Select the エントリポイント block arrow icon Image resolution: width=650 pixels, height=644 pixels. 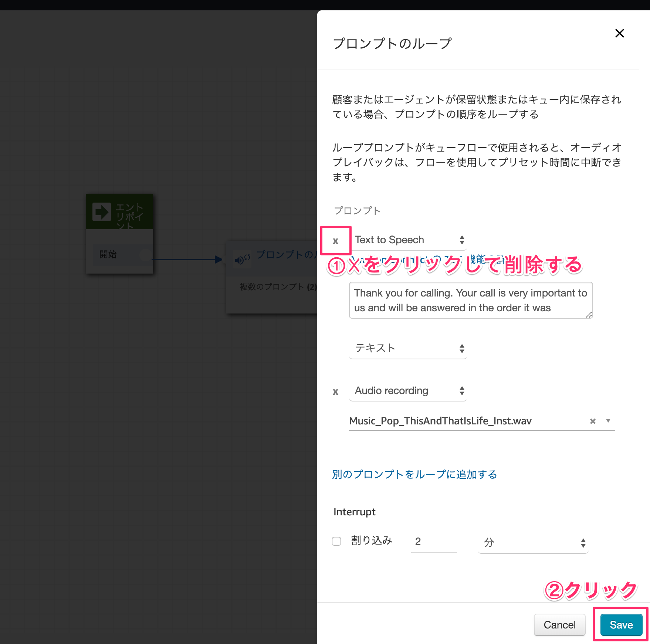(102, 212)
